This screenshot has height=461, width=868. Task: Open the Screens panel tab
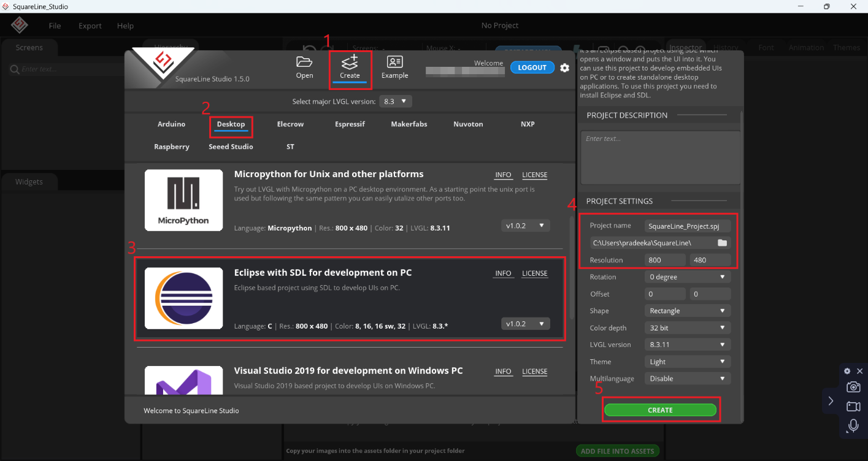[29, 47]
